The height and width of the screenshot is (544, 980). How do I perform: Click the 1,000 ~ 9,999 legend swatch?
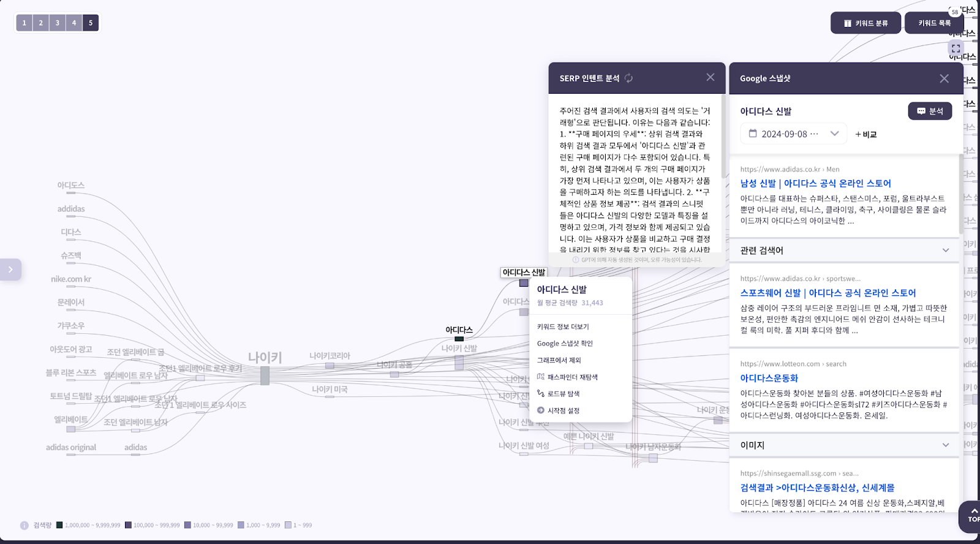(x=241, y=525)
